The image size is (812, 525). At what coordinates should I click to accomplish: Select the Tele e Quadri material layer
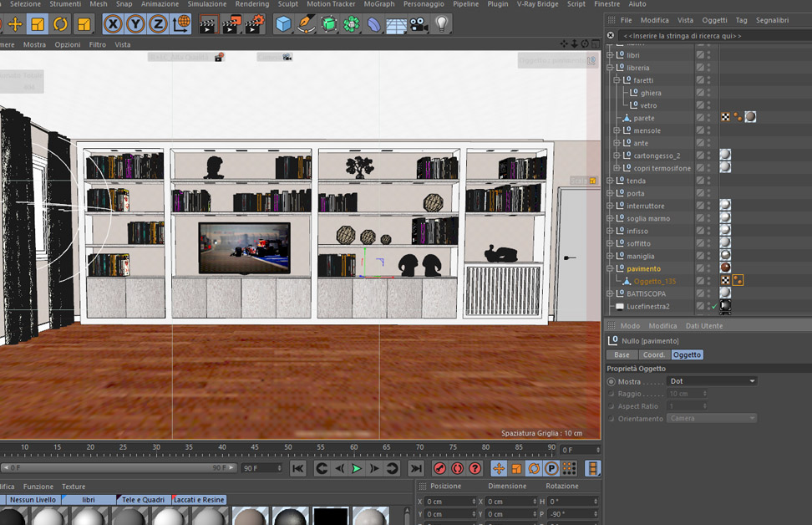[x=143, y=500]
